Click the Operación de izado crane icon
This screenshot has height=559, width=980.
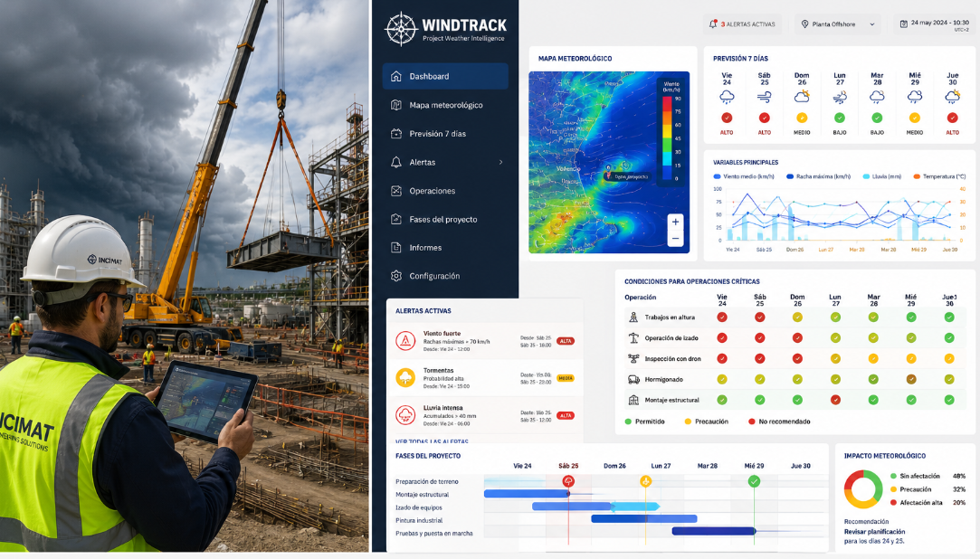click(x=633, y=338)
